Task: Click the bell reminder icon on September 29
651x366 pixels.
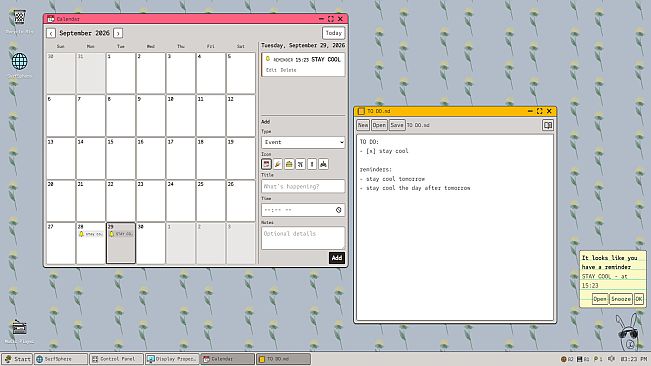Action: 111,234
